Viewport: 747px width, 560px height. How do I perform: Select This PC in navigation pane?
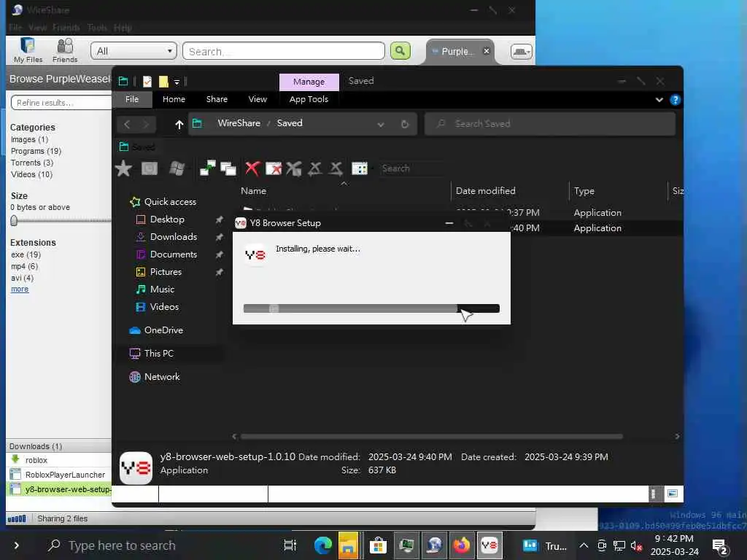pos(158,354)
